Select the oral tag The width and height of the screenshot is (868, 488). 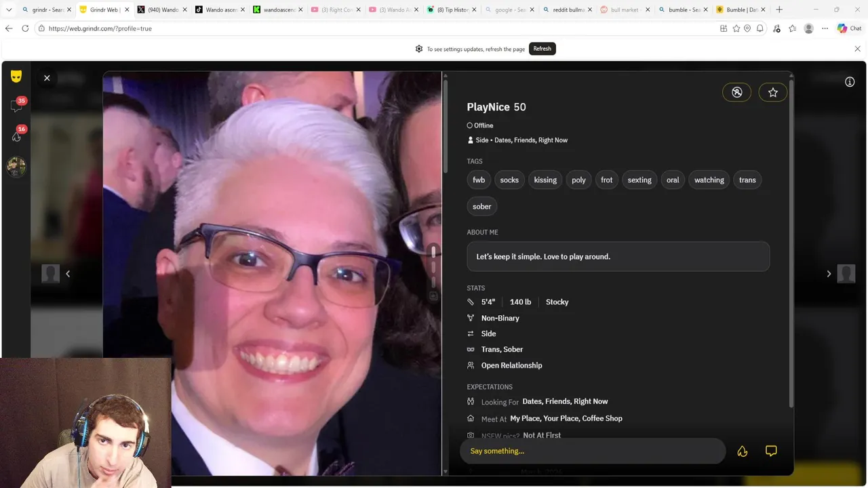click(673, 180)
